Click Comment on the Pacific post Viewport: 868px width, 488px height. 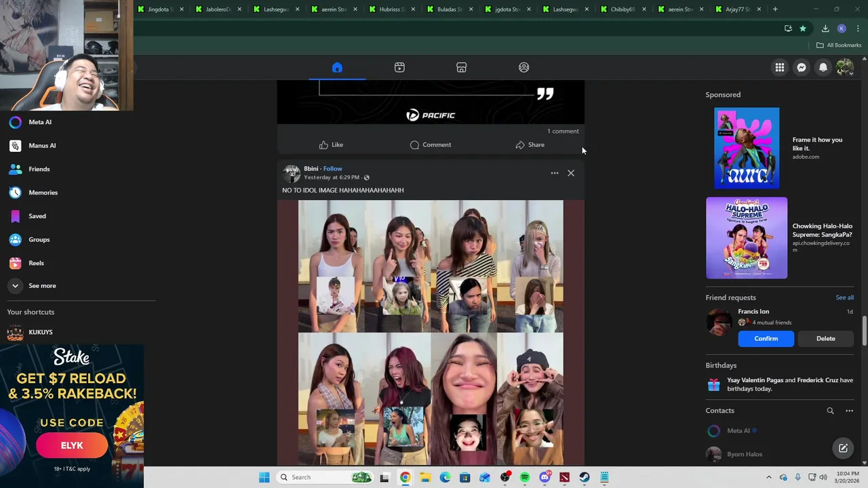click(431, 144)
